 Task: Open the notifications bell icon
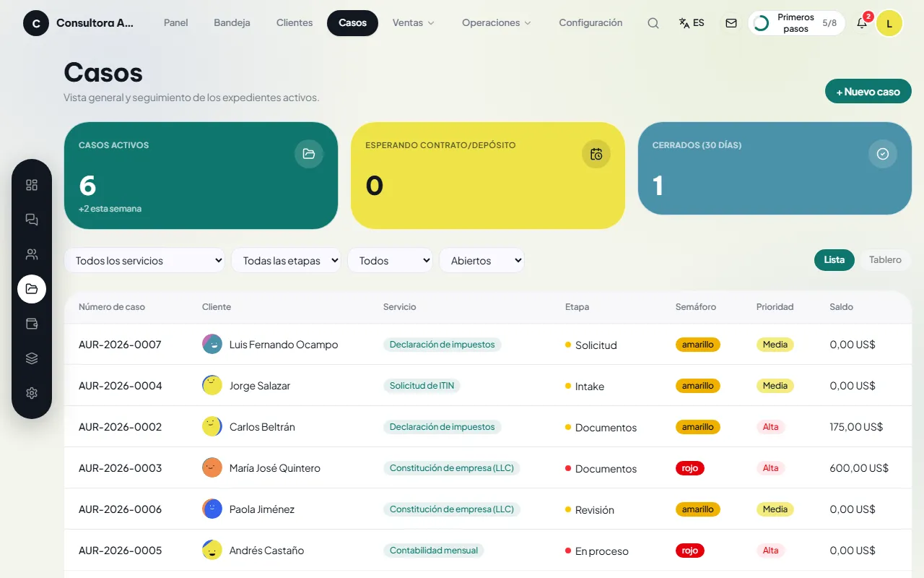pos(862,23)
